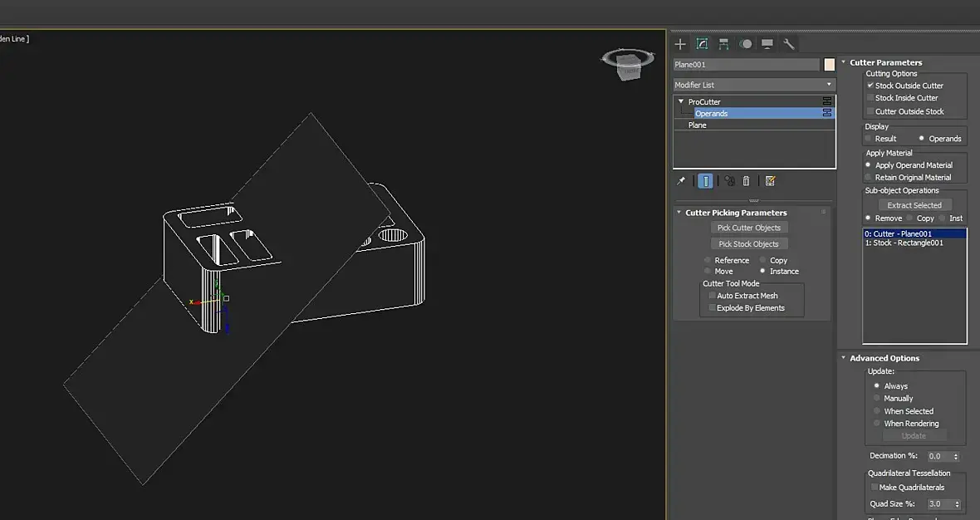The image size is (980, 520).
Task: Choose Apply Operand Material
Action: [x=868, y=165]
